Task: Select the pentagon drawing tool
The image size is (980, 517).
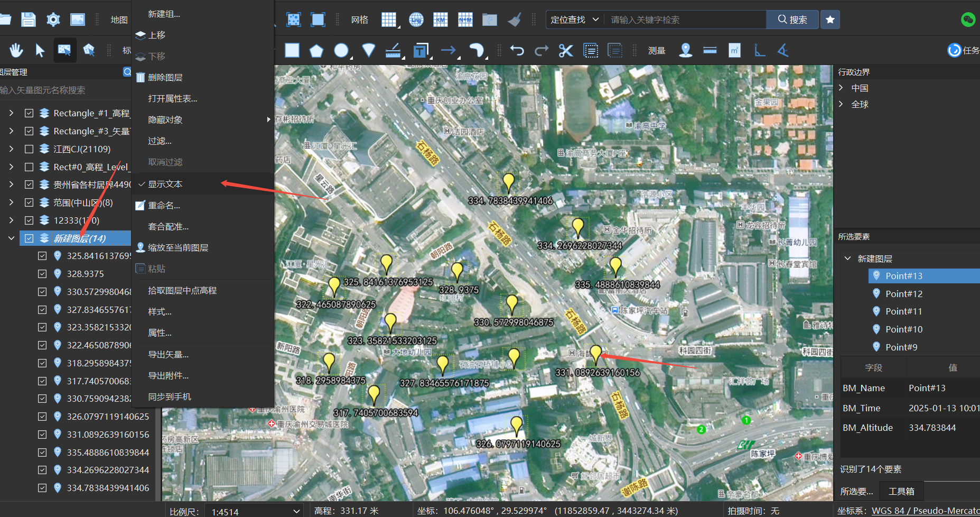Action: tap(316, 50)
